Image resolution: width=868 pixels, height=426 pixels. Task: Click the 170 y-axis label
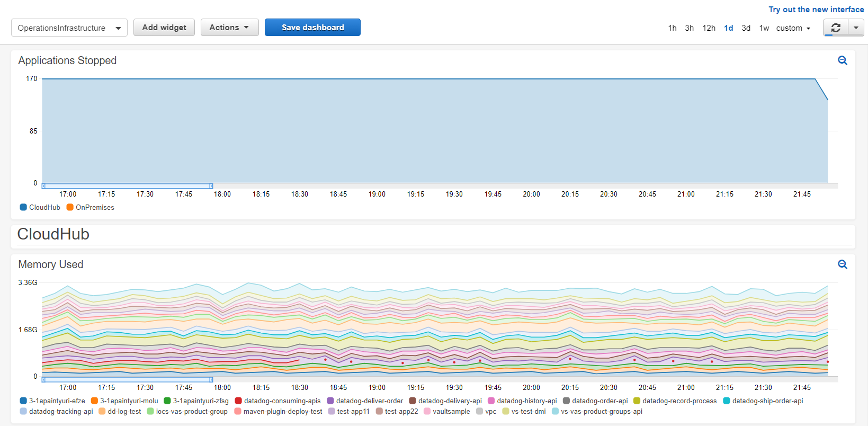tap(32, 78)
